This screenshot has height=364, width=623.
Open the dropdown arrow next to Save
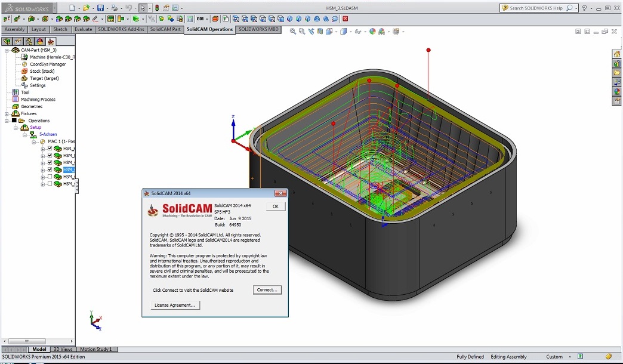click(x=107, y=8)
